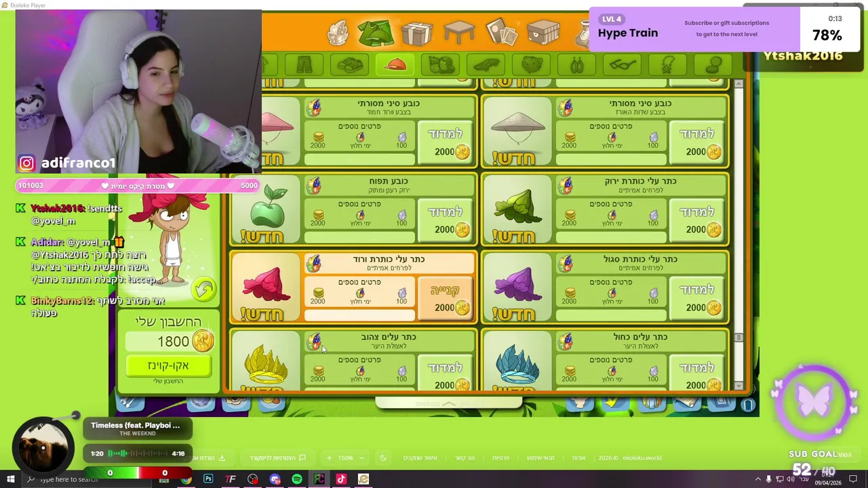The width and height of the screenshot is (868, 488).
Task: Switch to the hair wigs subcategory tab
Action: [441, 65]
